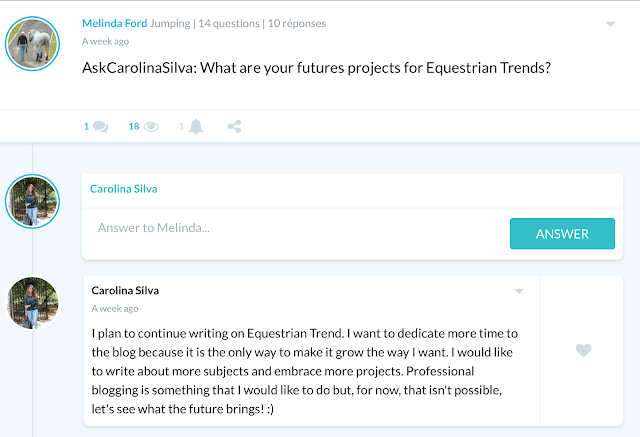Viewport: 640px width, 437px height.
Task: Click the share icon under the question
Action: click(235, 127)
